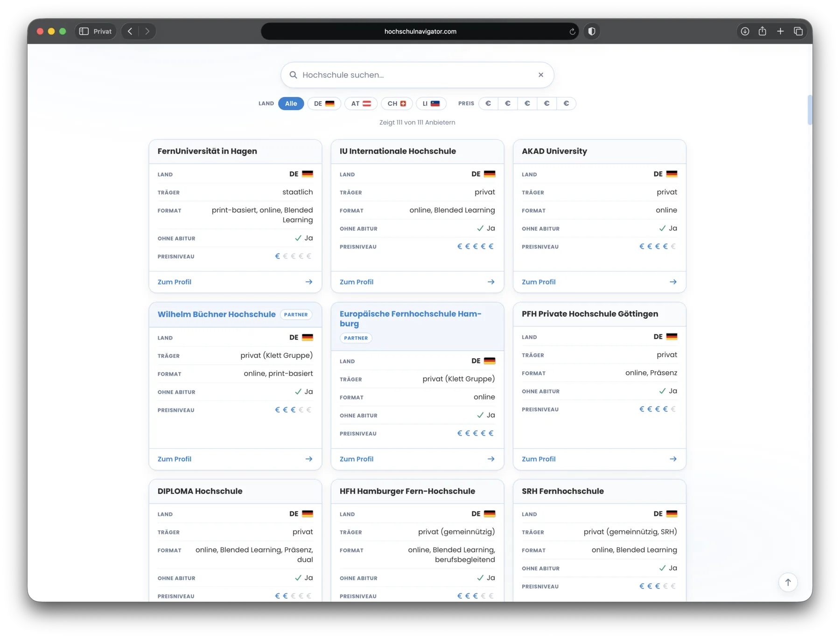Open Zum Profil for Wilhelm Büchner Hochschule

pos(175,459)
